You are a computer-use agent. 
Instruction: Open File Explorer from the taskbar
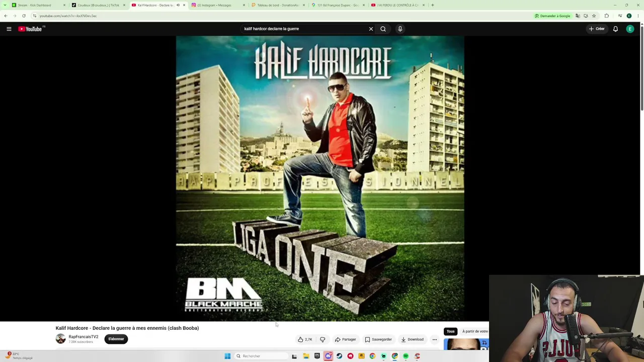(x=306, y=356)
